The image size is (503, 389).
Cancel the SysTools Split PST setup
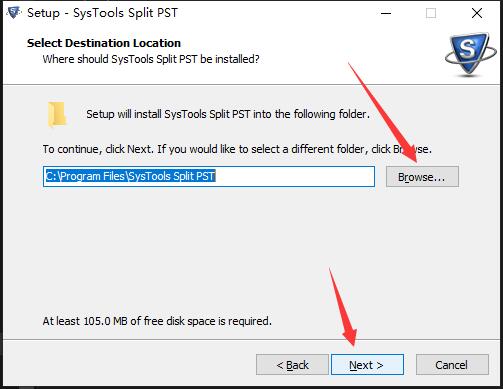point(452,365)
